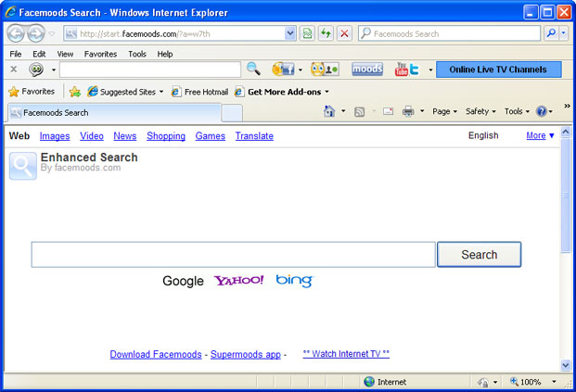The image size is (576, 392).
Task: Select the Google search engine logo
Action: [183, 281]
